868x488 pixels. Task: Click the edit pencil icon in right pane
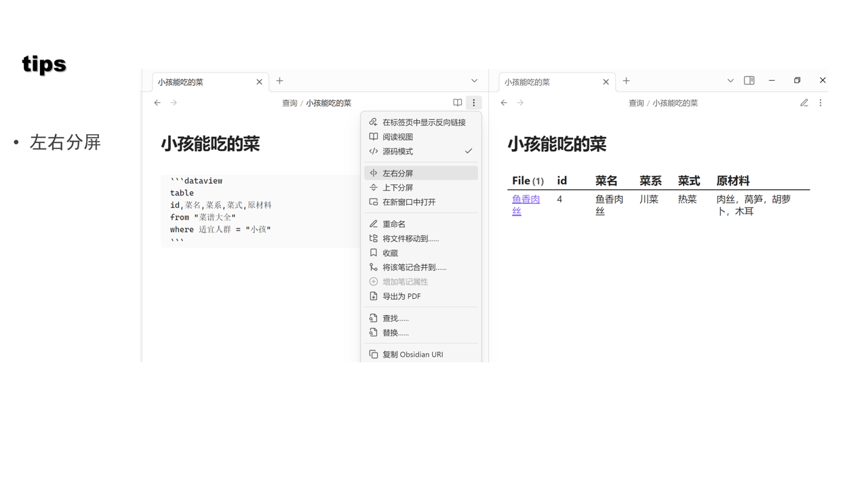[x=804, y=103]
